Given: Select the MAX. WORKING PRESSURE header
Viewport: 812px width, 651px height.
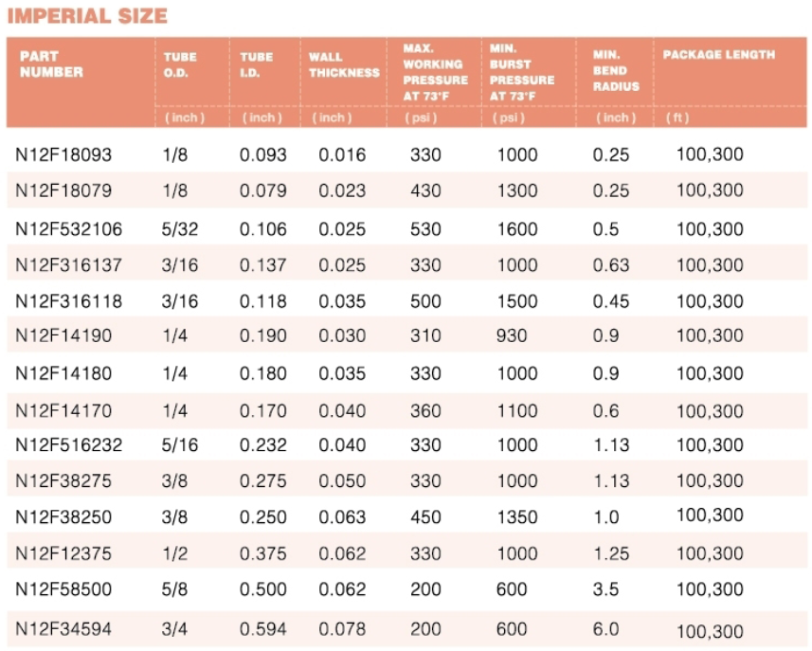Looking at the screenshot, I should coord(435,71).
